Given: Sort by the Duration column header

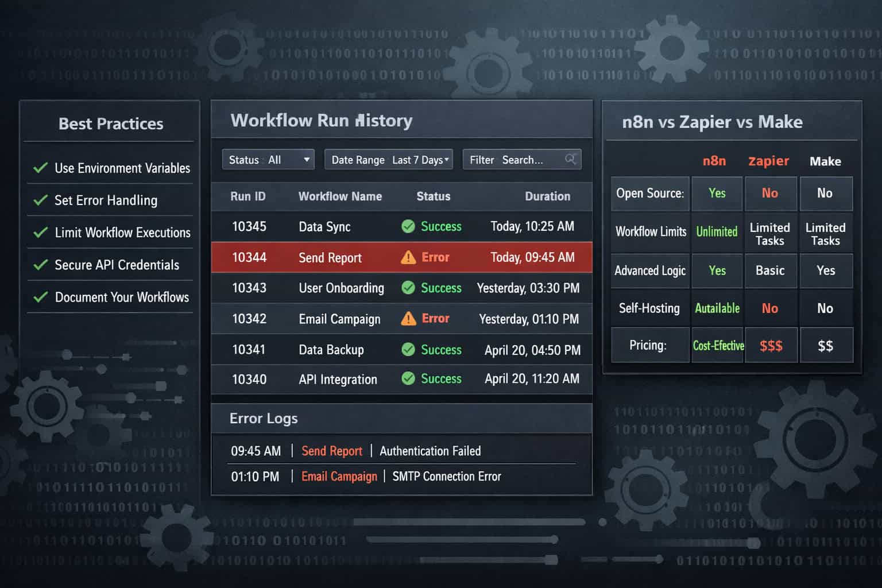Looking at the screenshot, I should tap(547, 196).
